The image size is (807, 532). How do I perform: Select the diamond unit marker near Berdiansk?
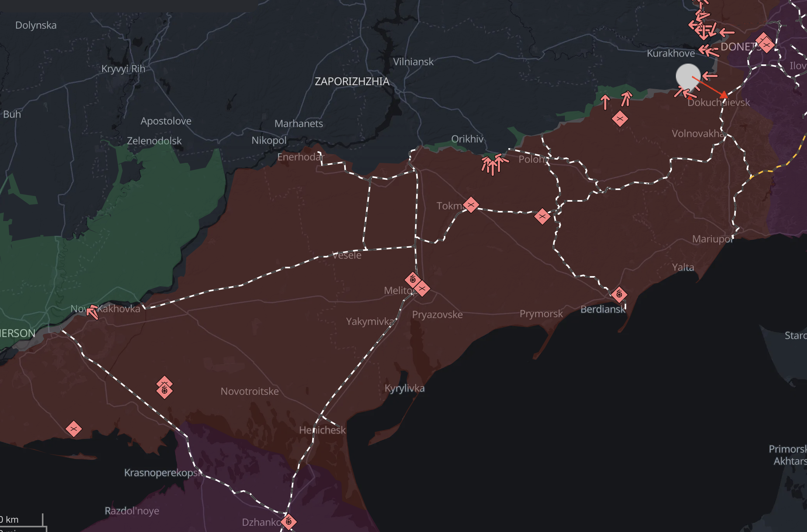[619, 295]
